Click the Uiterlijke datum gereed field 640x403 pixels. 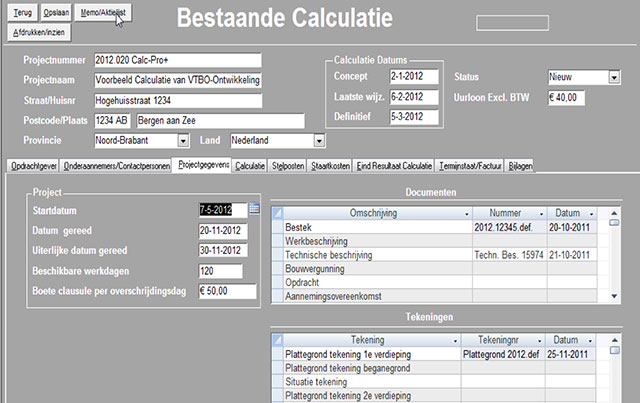pyautogui.click(x=223, y=250)
